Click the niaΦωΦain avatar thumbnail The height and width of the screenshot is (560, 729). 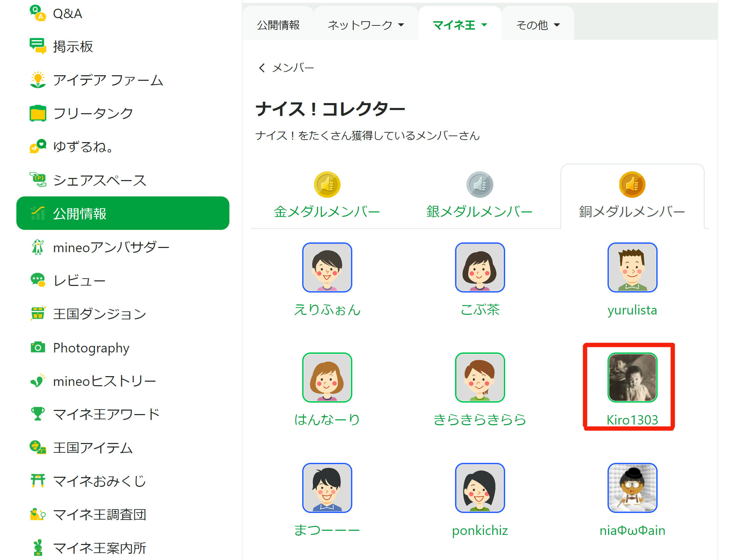click(632, 488)
